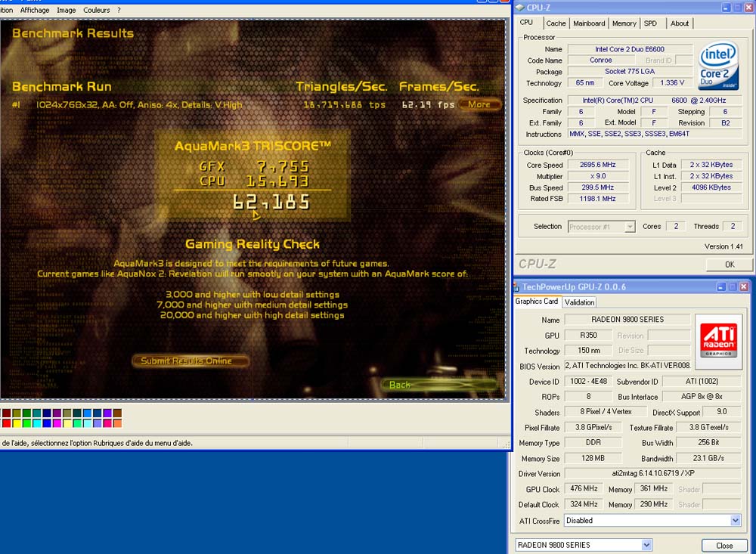Click the Close button in GPU-Z
This screenshot has height=554, width=756.
click(724, 546)
